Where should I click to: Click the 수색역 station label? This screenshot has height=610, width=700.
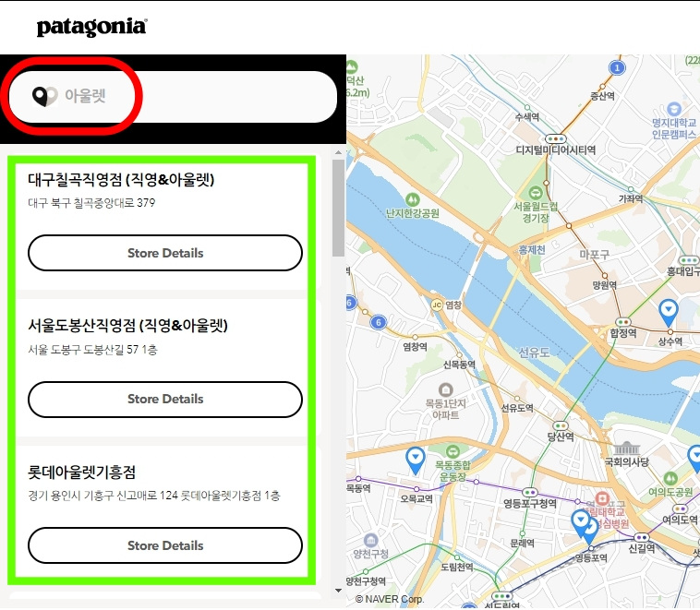[x=527, y=117]
